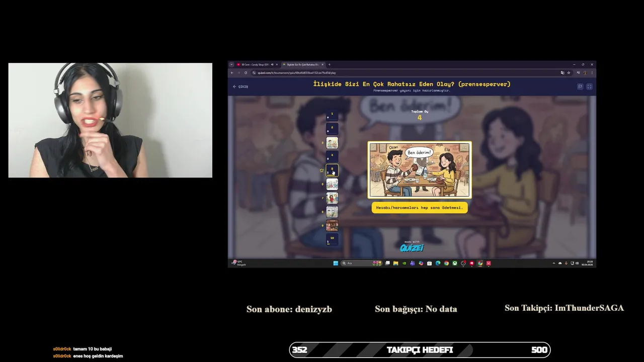Screen dimensions: 644x362
Task: Open Microsoft Edge on the taskbar
Action: (x=438, y=263)
